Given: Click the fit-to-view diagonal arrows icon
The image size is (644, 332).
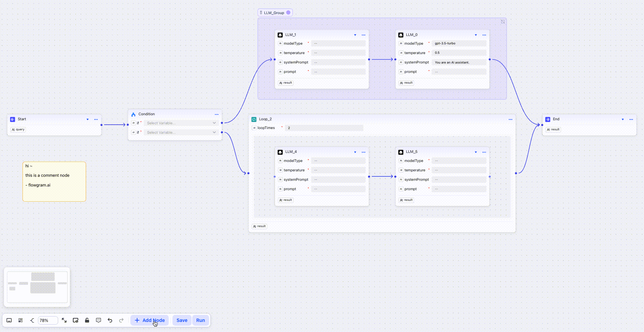Looking at the screenshot, I should tap(64, 320).
